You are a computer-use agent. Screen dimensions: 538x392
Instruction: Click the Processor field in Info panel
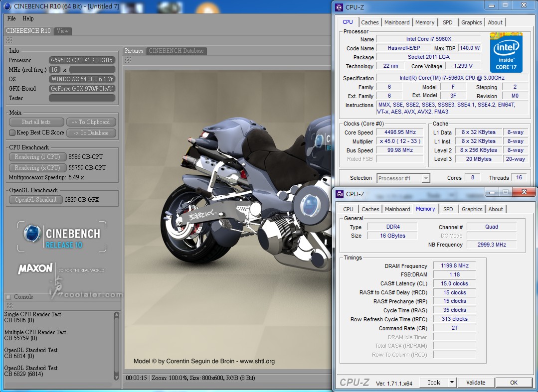82,60
